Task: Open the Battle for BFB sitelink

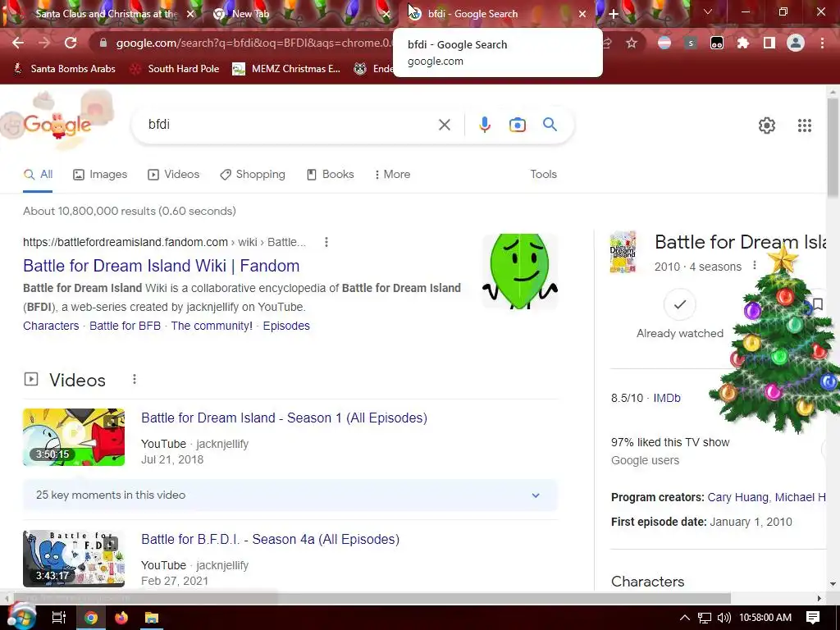Action: [125, 326]
